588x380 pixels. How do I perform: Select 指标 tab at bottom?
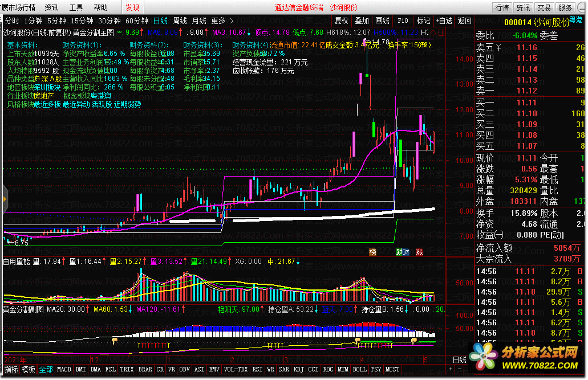[x=11, y=369]
